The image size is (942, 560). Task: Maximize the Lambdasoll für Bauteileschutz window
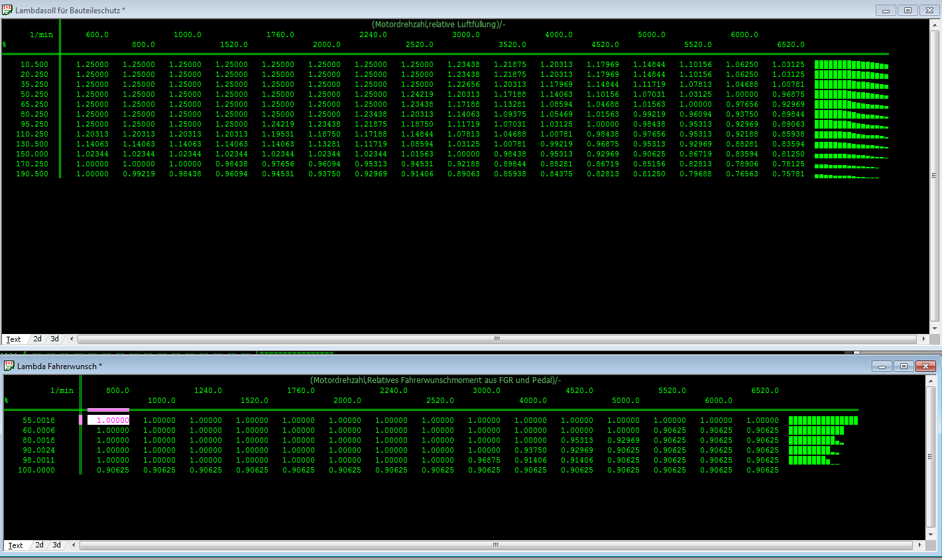click(908, 10)
